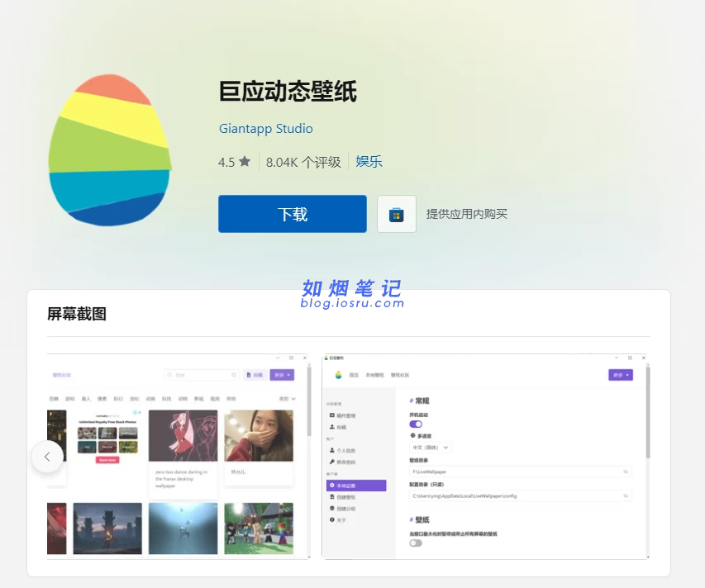Click the rainbow egg app icon

click(x=110, y=150)
